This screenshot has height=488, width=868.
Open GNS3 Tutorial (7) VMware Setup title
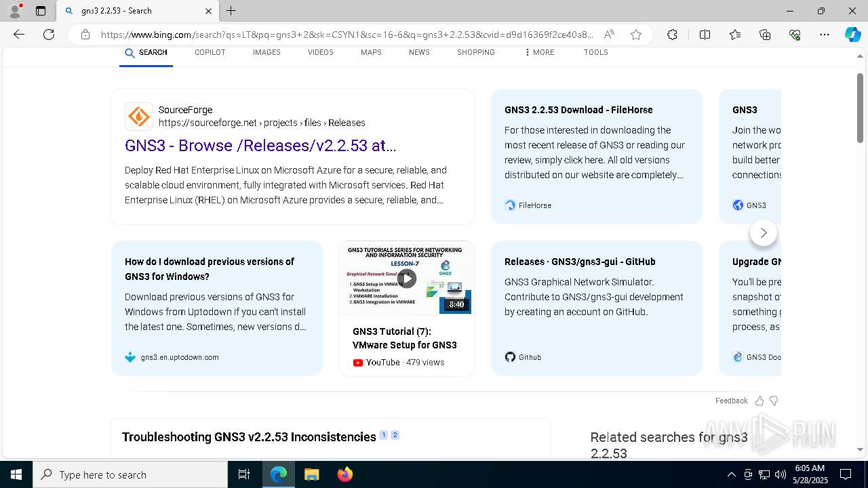coord(405,338)
